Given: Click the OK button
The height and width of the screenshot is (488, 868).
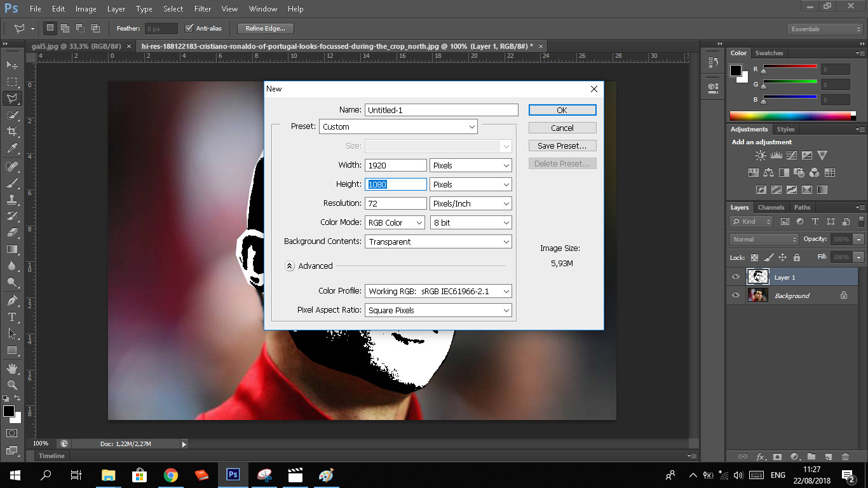Looking at the screenshot, I should pos(562,110).
